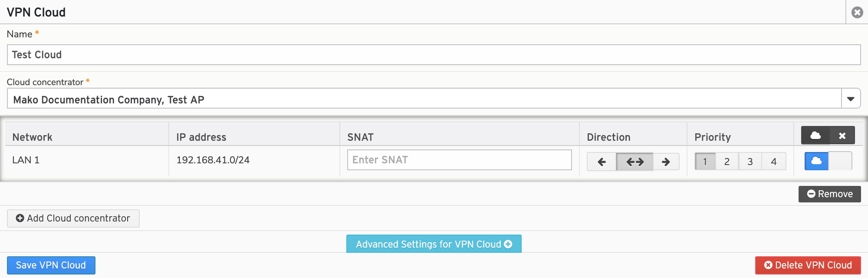Select the inbound-only direction arrow for LAN 1
868x278 pixels.
pyautogui.click(x=602, y=161)
